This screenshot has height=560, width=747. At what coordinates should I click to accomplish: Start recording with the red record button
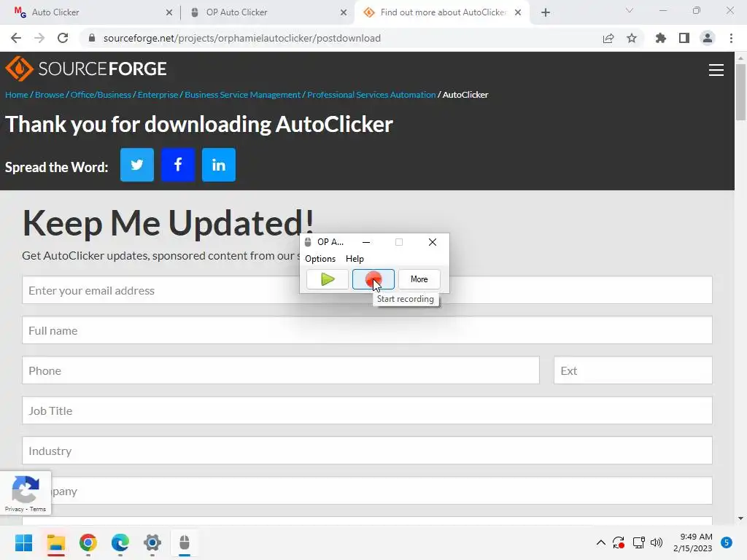tap(373, 279)
